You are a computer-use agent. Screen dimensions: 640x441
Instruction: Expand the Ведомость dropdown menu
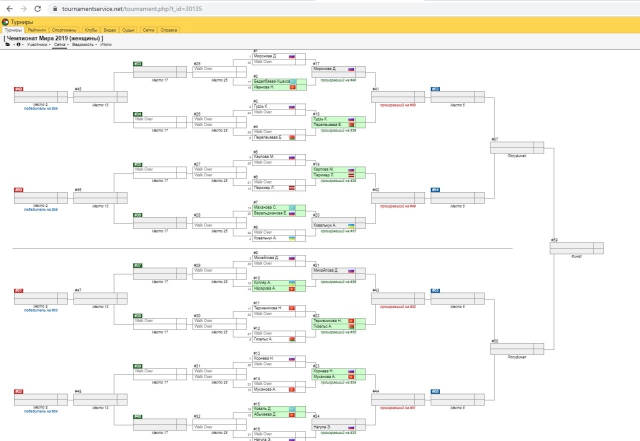(x=84, y=45)
